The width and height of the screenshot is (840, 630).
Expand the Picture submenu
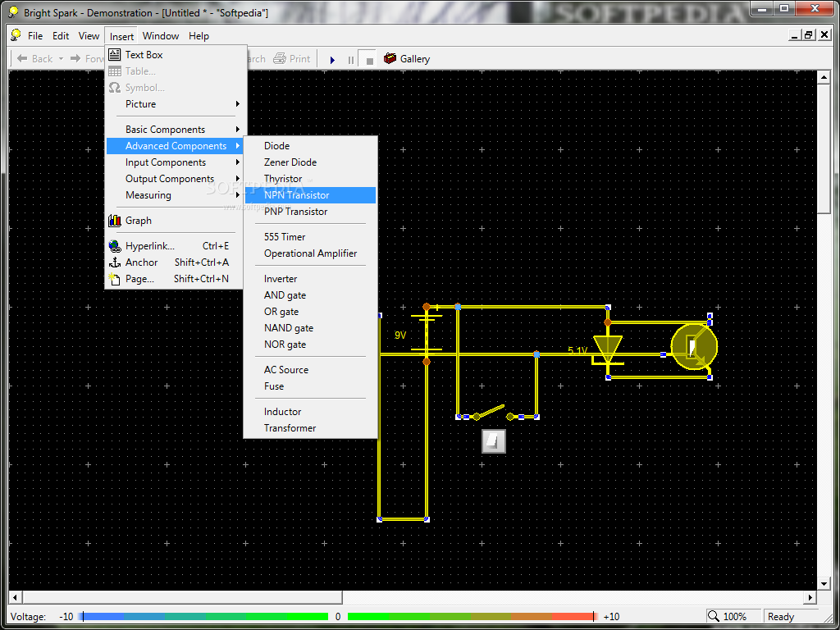coord(174,104)
